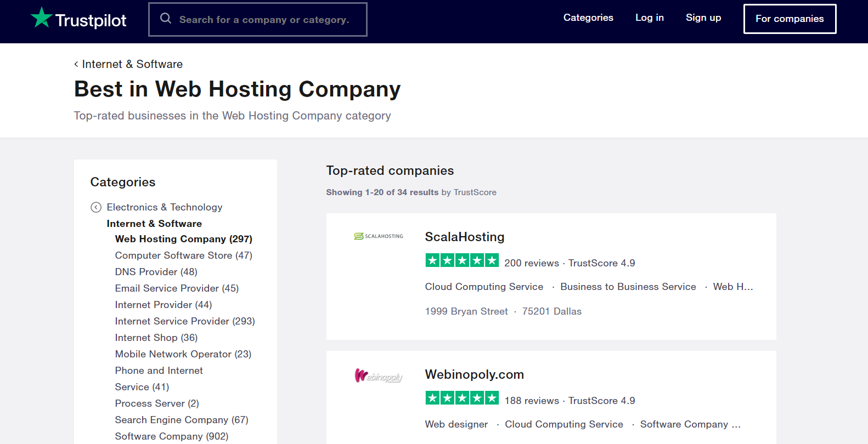This screenshot has width=868, height=444.
Task: Select Internet Shop (36) category
Action: click(x=156, y=338)
